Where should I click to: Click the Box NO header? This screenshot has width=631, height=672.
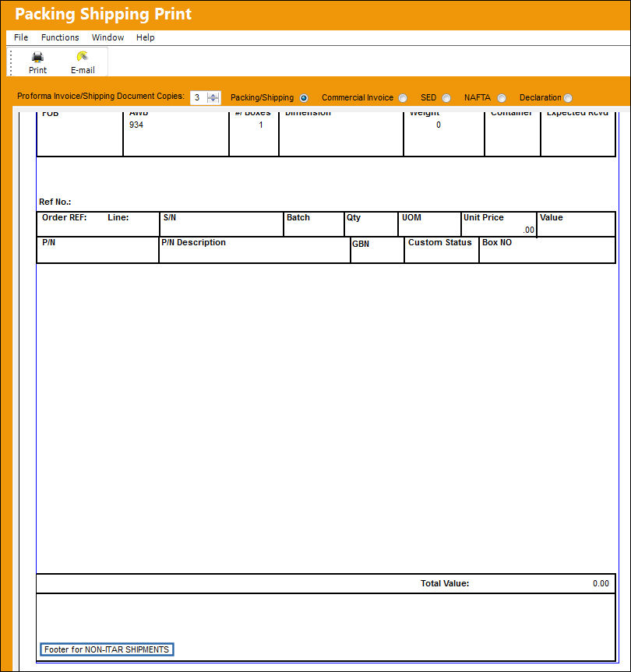pos(497,242)
